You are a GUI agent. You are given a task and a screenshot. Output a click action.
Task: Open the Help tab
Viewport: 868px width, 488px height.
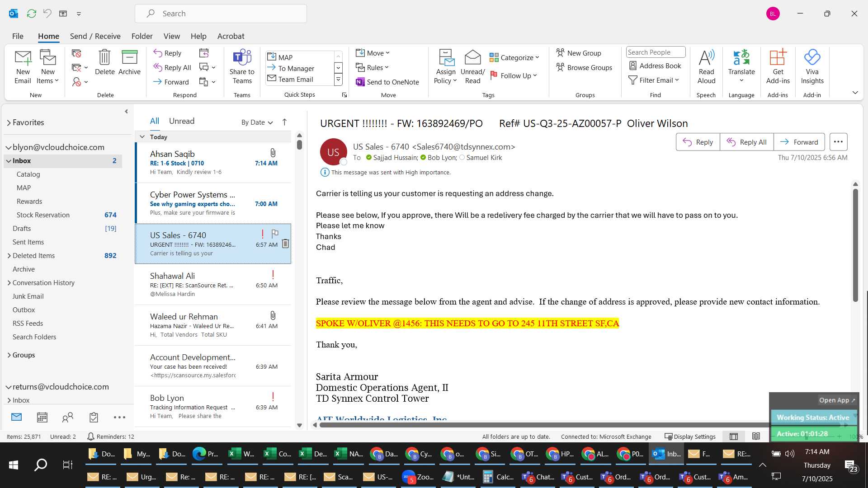[198, 36]
